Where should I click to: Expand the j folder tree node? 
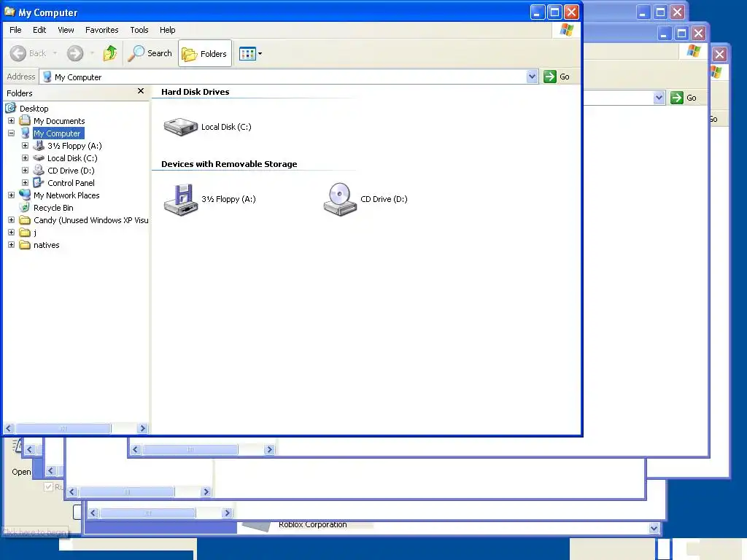coord(12,233)
